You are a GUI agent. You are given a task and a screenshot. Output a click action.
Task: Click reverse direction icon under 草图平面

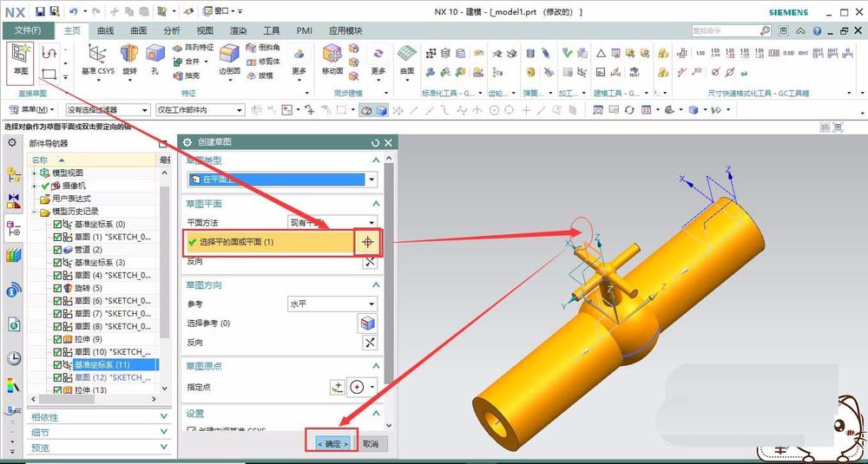(370, 262)
